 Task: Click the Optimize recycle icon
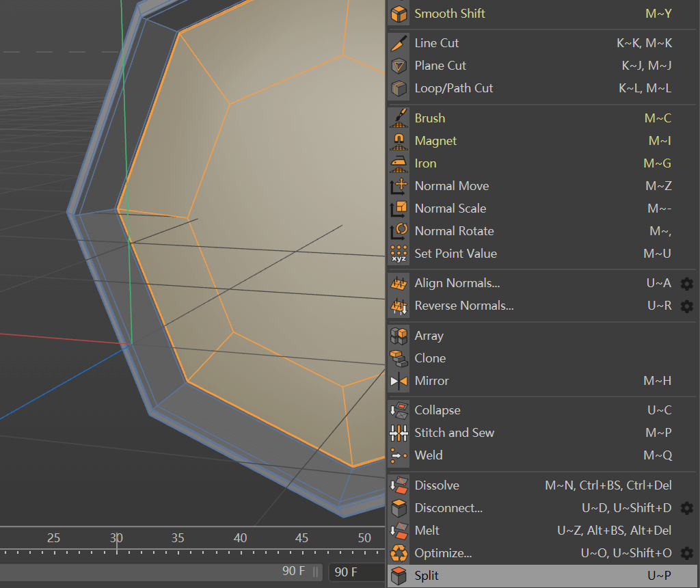[x=399, y=553]
